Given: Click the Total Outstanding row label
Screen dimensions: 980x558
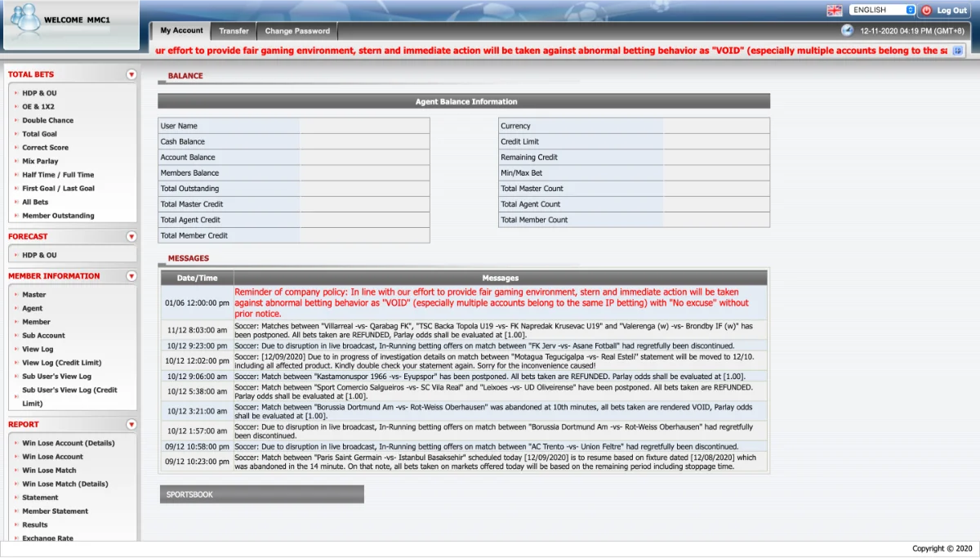Looking at the screenshot, I should 189,189.
